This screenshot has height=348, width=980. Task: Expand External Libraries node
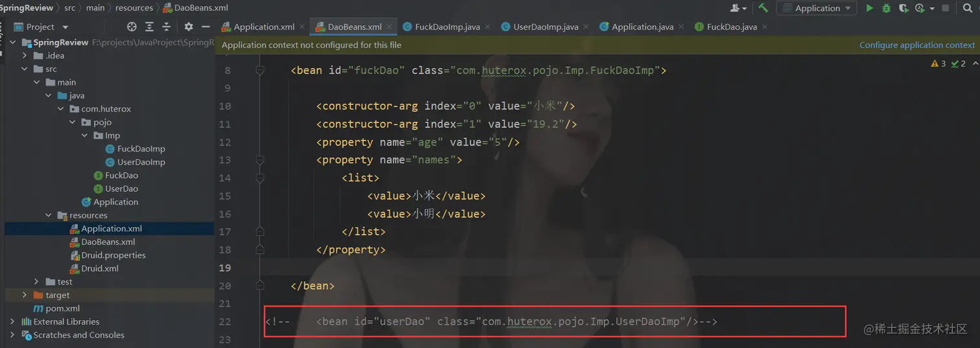pyautogui.click(x=13, y=321)
